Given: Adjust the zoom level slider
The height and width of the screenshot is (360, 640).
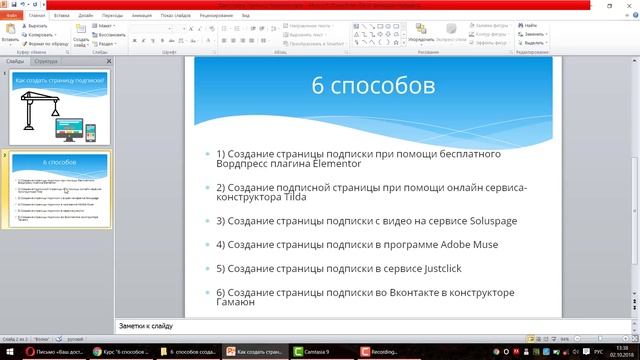Looking at the screenshot, I should click(600, 339).
